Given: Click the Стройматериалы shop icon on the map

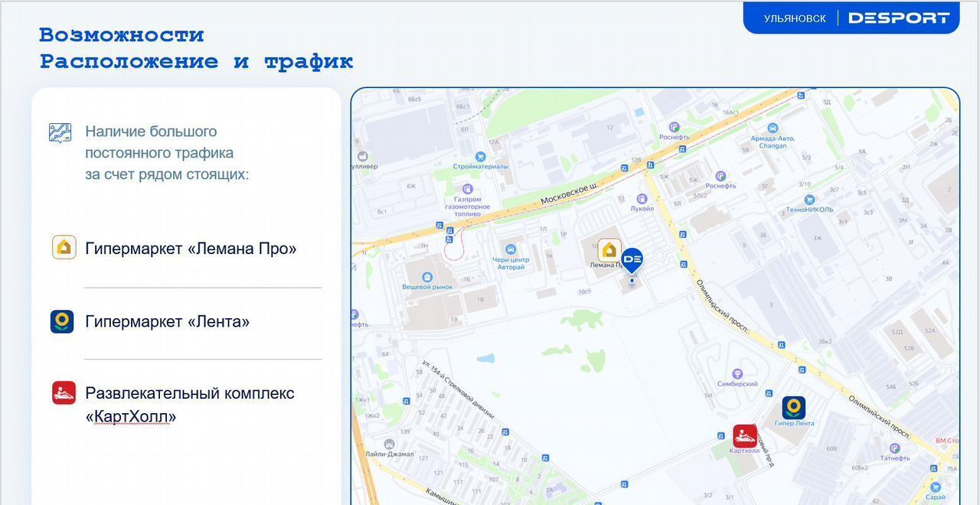Looking at the screenshot, I should click(x=480, y=155).
